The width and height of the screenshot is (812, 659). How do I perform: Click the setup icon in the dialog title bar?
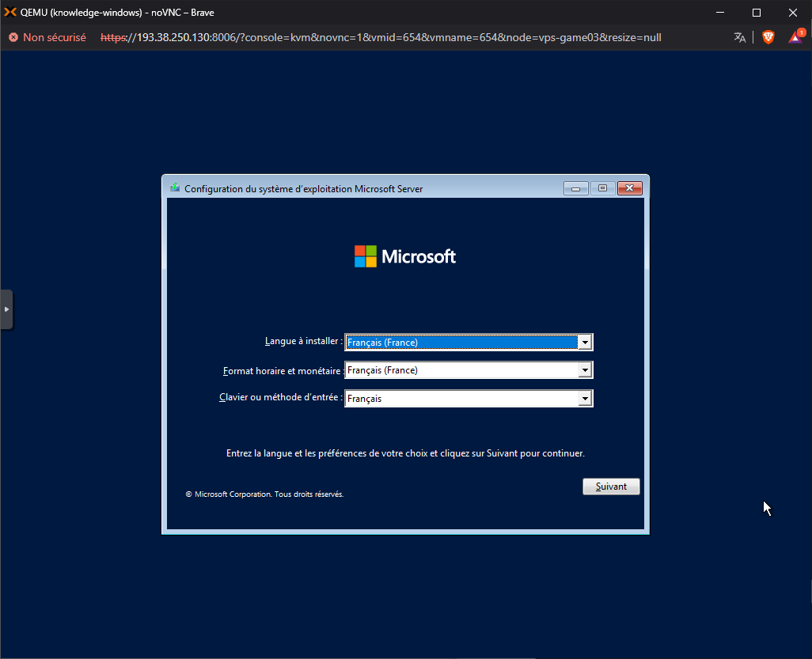point(175,188)
